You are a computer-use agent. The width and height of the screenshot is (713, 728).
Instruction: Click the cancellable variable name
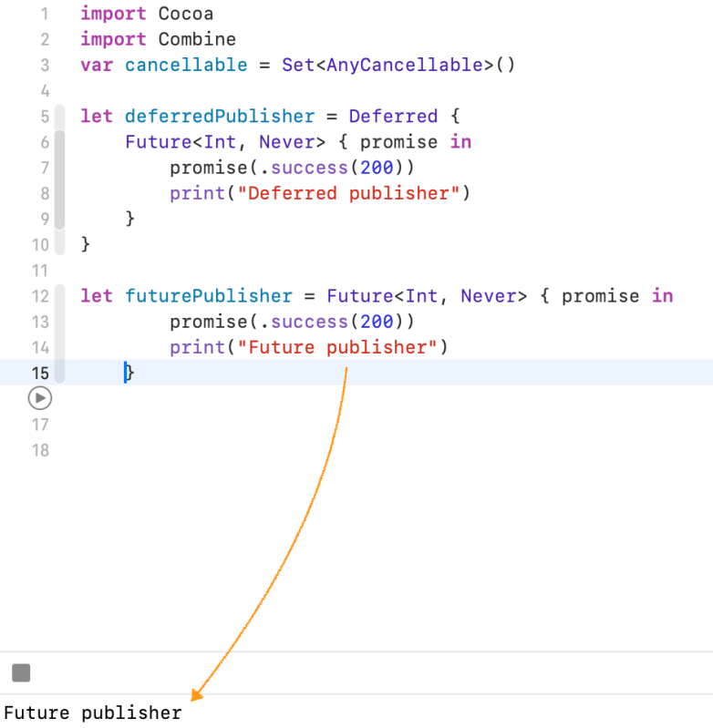click(186, 65)
